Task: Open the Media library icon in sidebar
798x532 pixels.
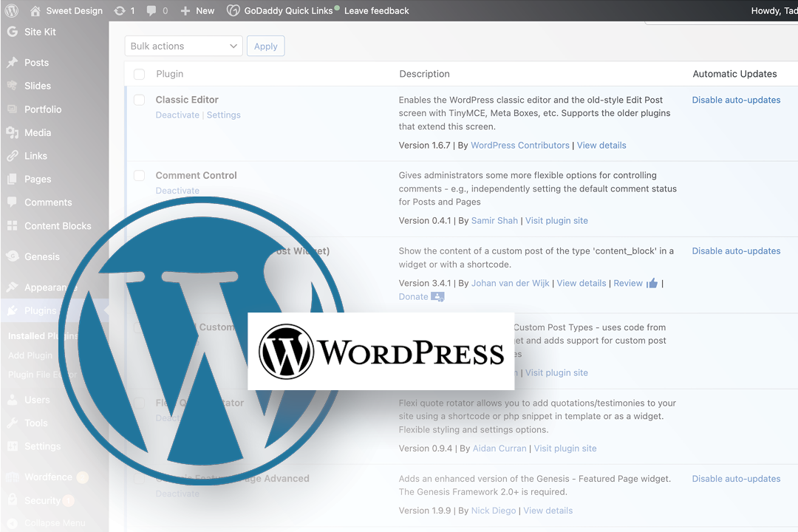Action: (x=12, y=132)
